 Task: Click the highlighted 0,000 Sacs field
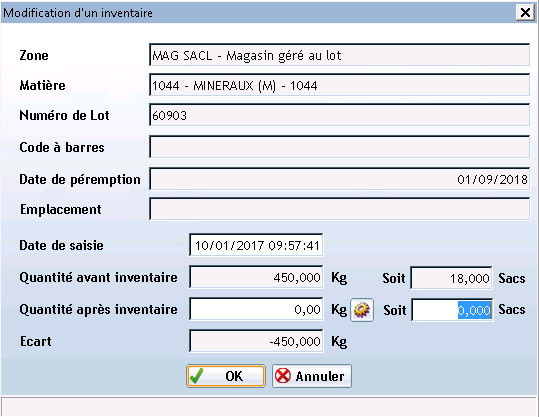coord(452,310)
